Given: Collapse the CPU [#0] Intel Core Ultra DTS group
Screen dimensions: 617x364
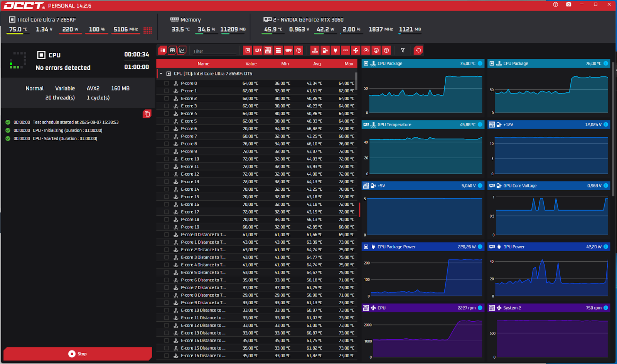Looking at the screenshot, I should 161,74.
